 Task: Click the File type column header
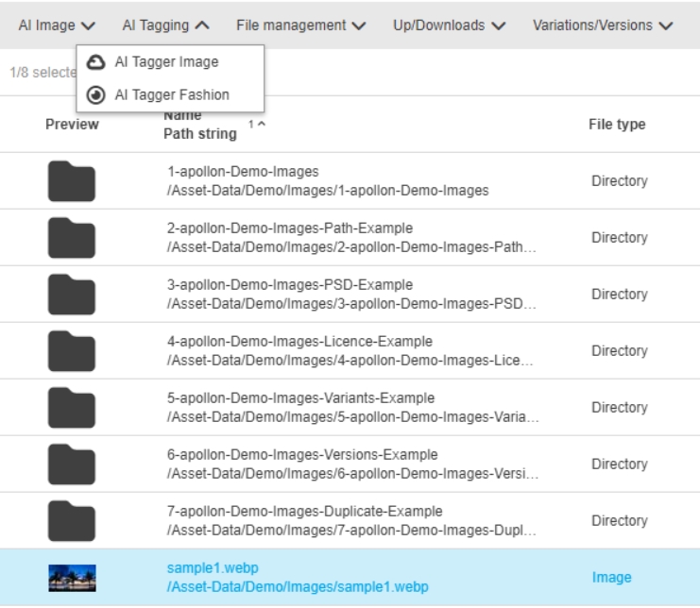617,125
